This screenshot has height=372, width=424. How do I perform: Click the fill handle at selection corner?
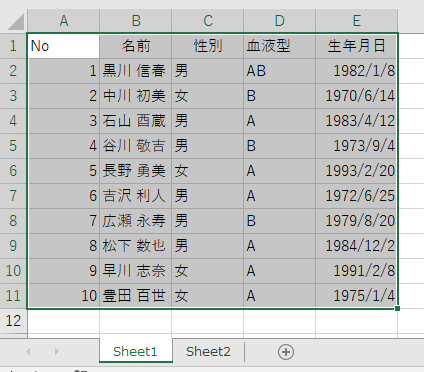[397, 309]
